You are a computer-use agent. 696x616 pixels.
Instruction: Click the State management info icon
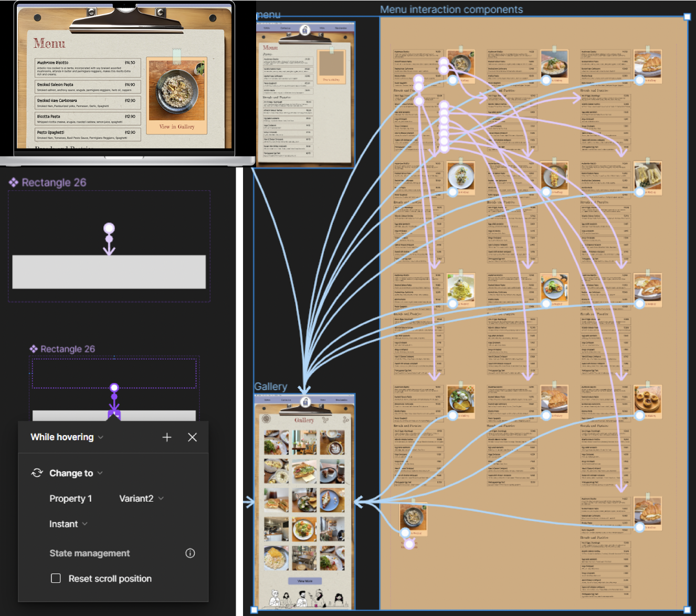coord(190,553)
